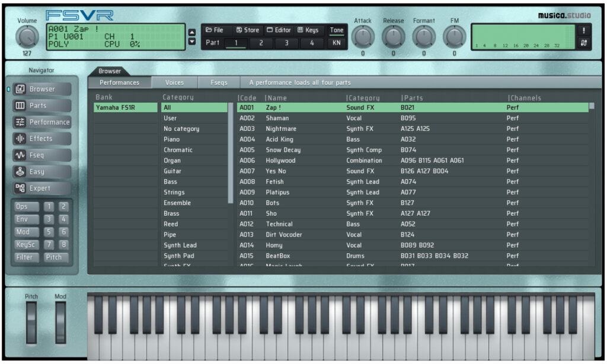Adjust the Attack knob
The image size is (607, 364).
pos(363,37)
